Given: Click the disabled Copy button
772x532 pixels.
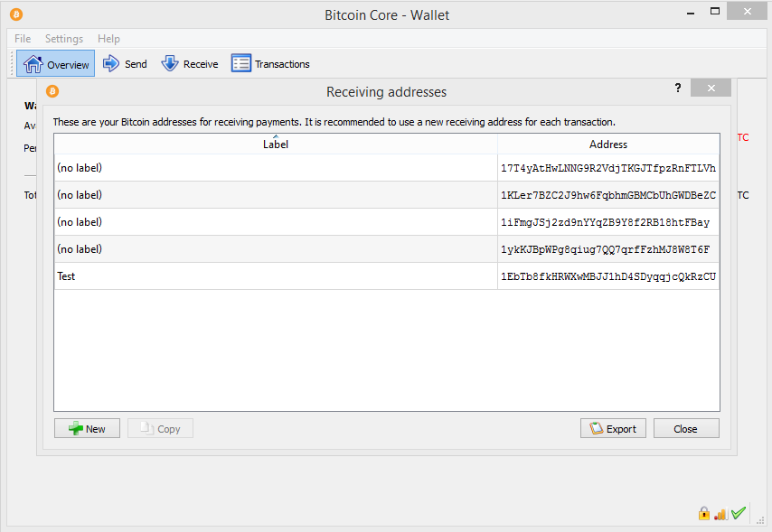Looking at the screenshot, I should point(161,428).
